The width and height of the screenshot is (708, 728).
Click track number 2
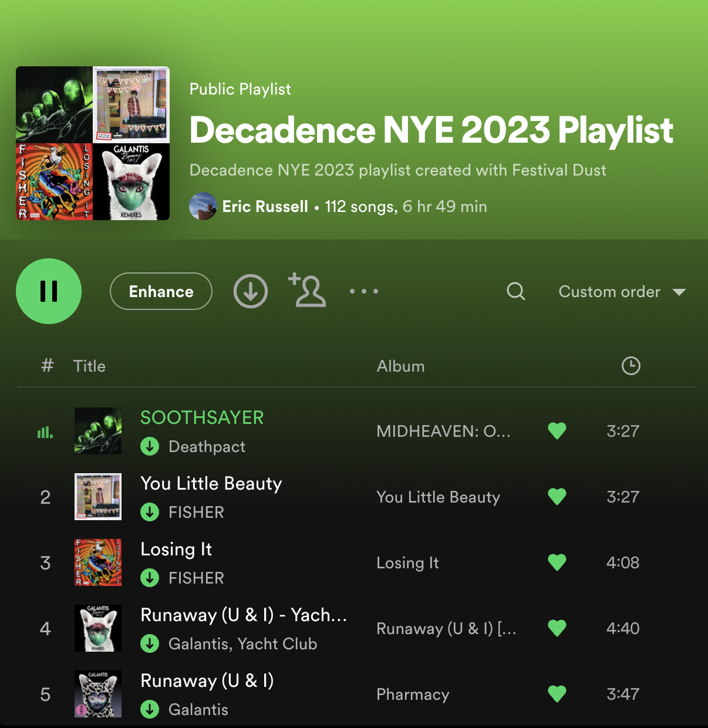(45, 497)
